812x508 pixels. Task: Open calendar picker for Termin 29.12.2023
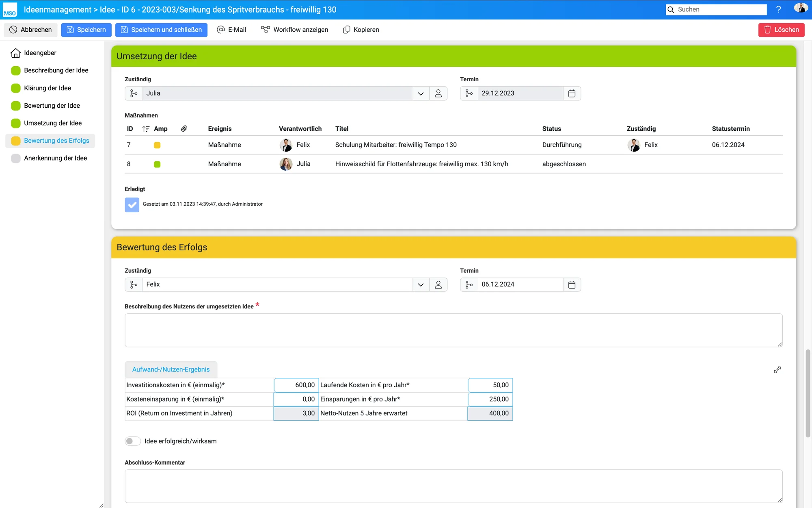pos(572,93)
